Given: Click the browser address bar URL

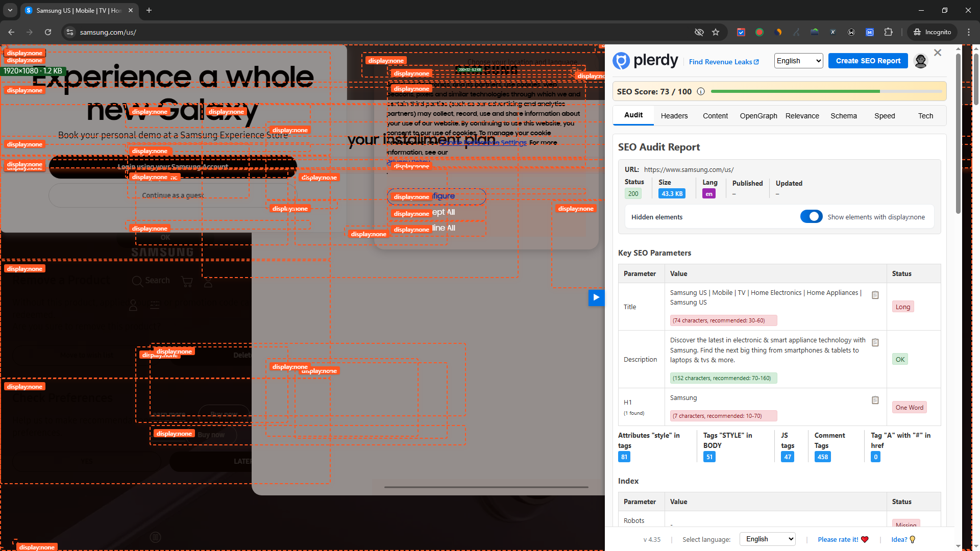Looking at the screenshot, I should tap(108, 32).
